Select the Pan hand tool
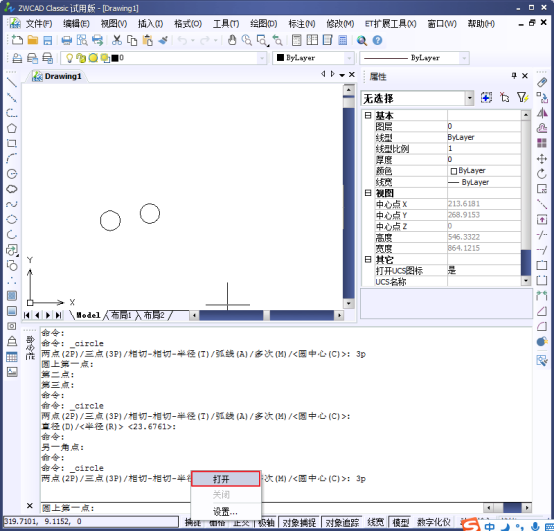The image size is (554, 531). coord(232,40)
